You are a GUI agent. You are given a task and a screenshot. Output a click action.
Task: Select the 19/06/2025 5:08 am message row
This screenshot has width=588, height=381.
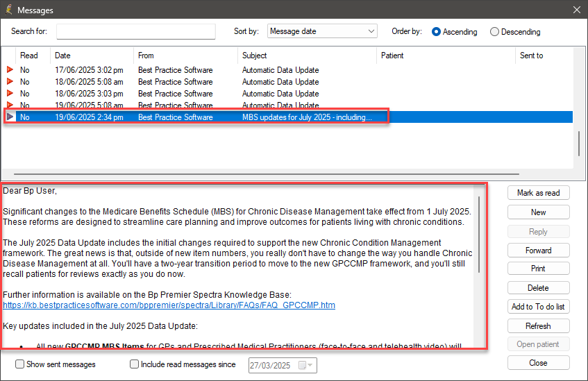click(x=288, y=105)
